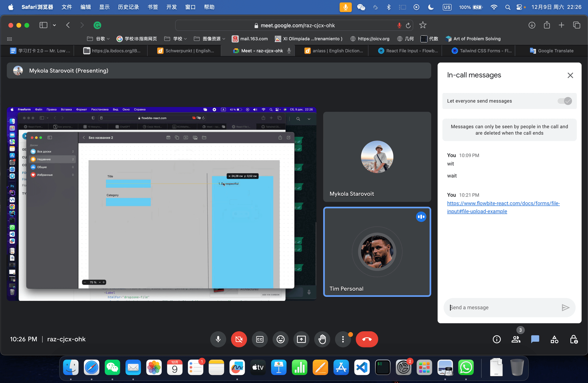Raise hand using the hand icon

pos(322,339)
